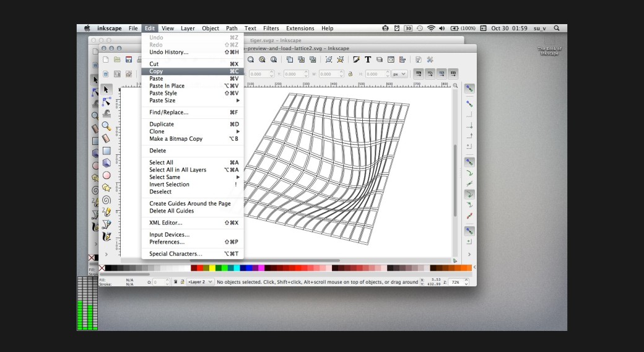Click the Spotlight search icon
Image resolution: width=644 pixels, height=352 pixels.
click(x=557, y=29)
